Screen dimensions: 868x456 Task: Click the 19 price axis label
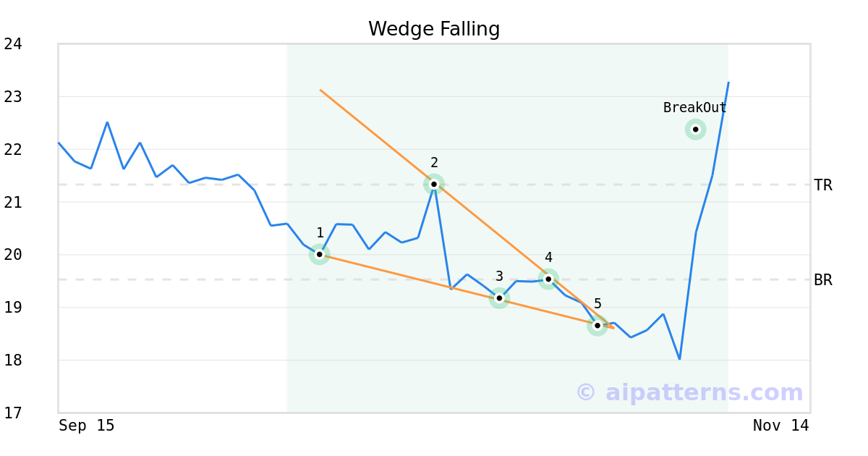[x=13, y=308]
